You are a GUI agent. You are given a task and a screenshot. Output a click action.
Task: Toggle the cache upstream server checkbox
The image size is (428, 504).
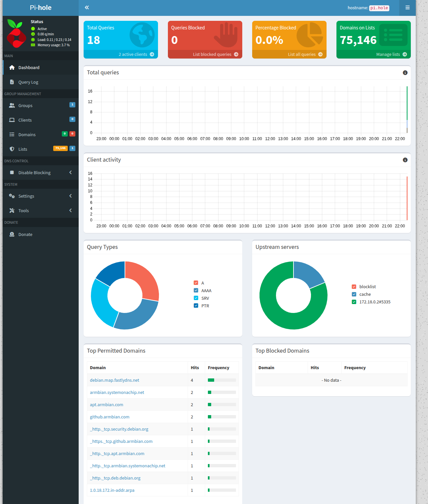point(354,294)
